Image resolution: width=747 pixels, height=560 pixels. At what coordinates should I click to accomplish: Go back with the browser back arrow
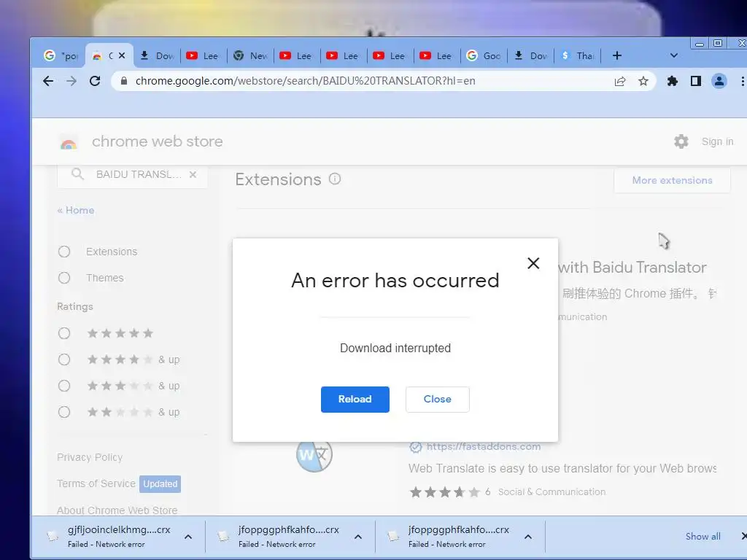tap(48, 81)
